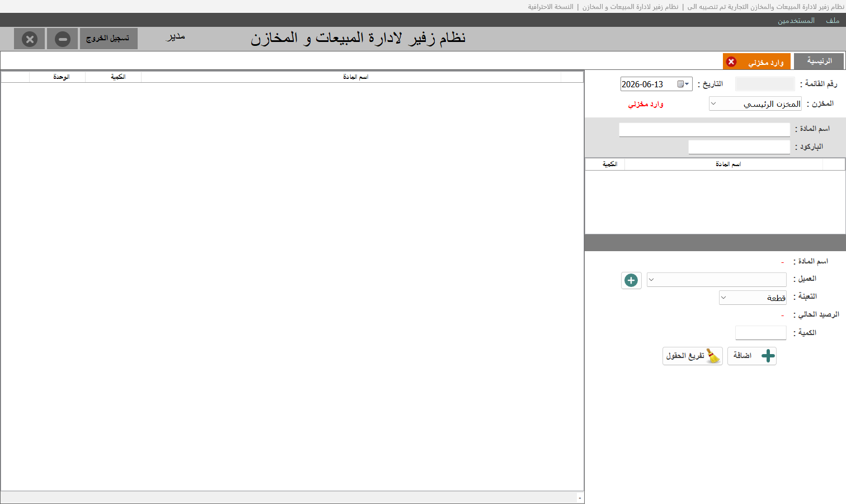Expand the العميل customer dropdown
Image resolution: width=846 pixels, height=504 pixels.
pyautogui.click(x=651, y=280)
